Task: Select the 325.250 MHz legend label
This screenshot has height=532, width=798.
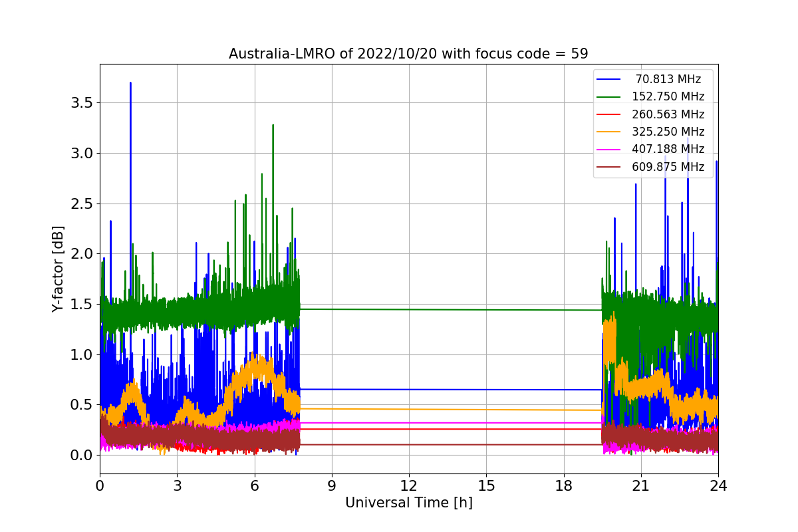Action: point(668,132)
